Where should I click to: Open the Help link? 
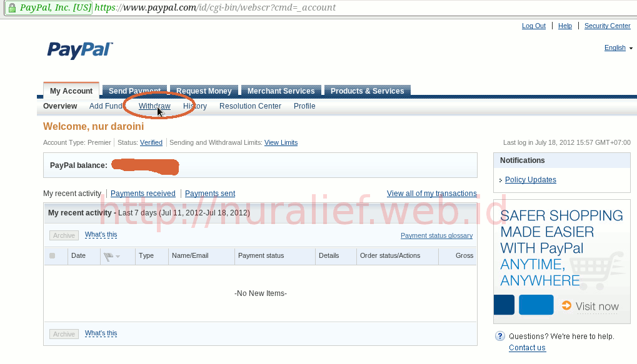click(x=565, y=26)
